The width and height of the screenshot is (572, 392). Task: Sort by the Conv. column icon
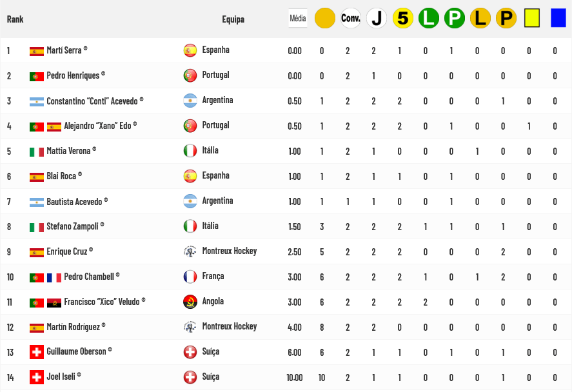[351, 18]
